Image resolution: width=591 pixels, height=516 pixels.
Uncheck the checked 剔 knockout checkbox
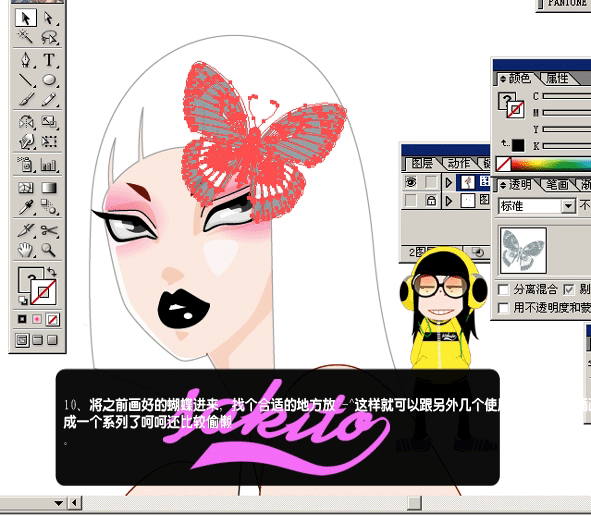568,289
